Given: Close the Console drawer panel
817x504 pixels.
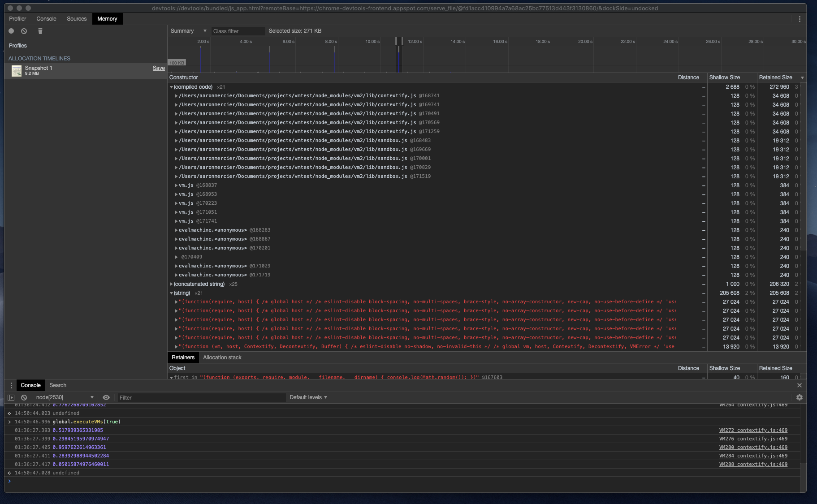Looking at the screenshot, I should pyautogui.click(x=800, y=385).
